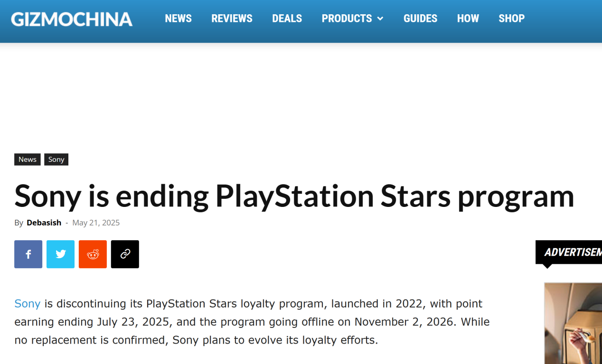Click the headline about PlayStation Stars ending
The width and height of the screenshot is (602, 364).
294,196
